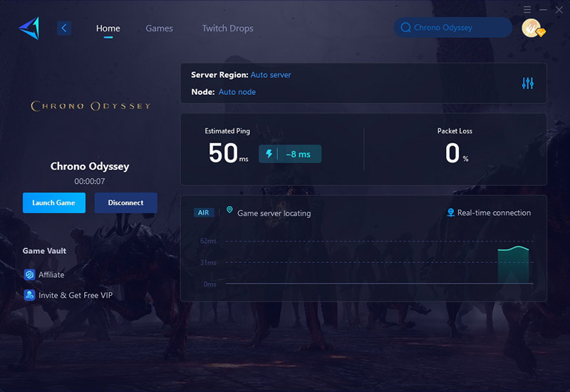Click the GearUP logo icon
The image size is (570, 392).
click(x=29, y=28)
